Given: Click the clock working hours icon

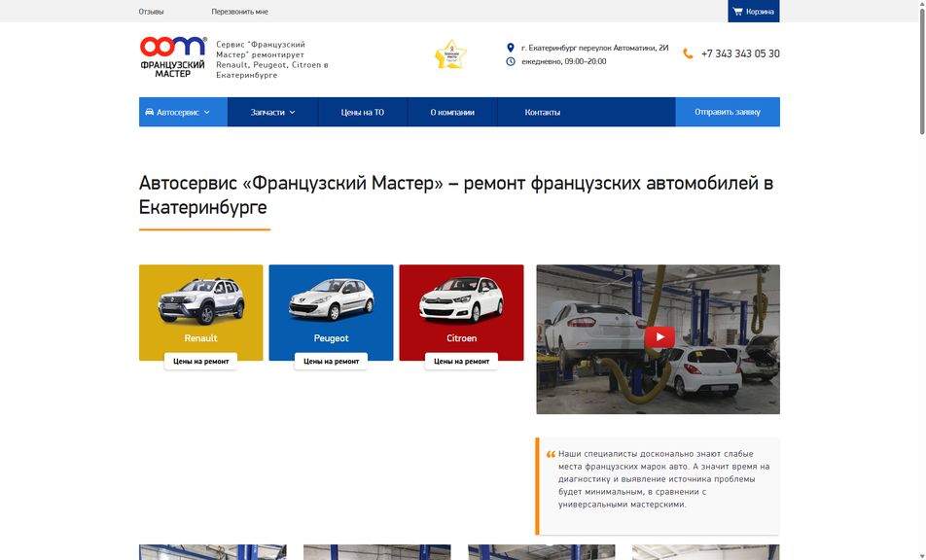Looking at the screenshot, I should [x=511, y=61].
